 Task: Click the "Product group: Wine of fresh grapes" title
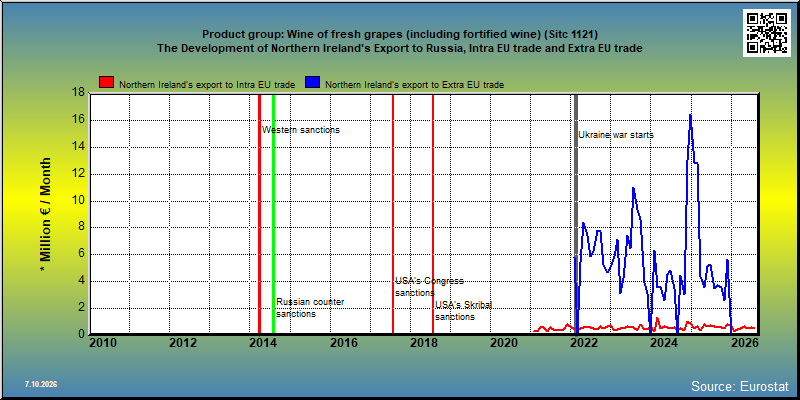coord(399,34)
